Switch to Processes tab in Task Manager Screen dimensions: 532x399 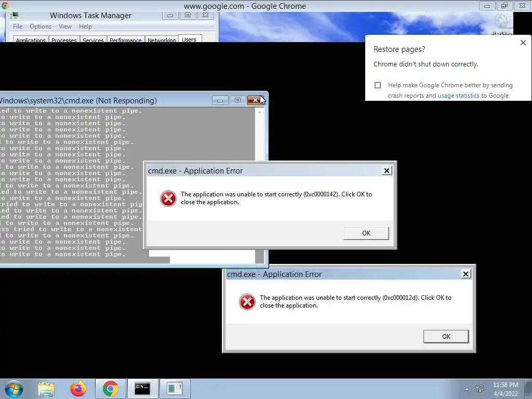click(x=64, y=39)
